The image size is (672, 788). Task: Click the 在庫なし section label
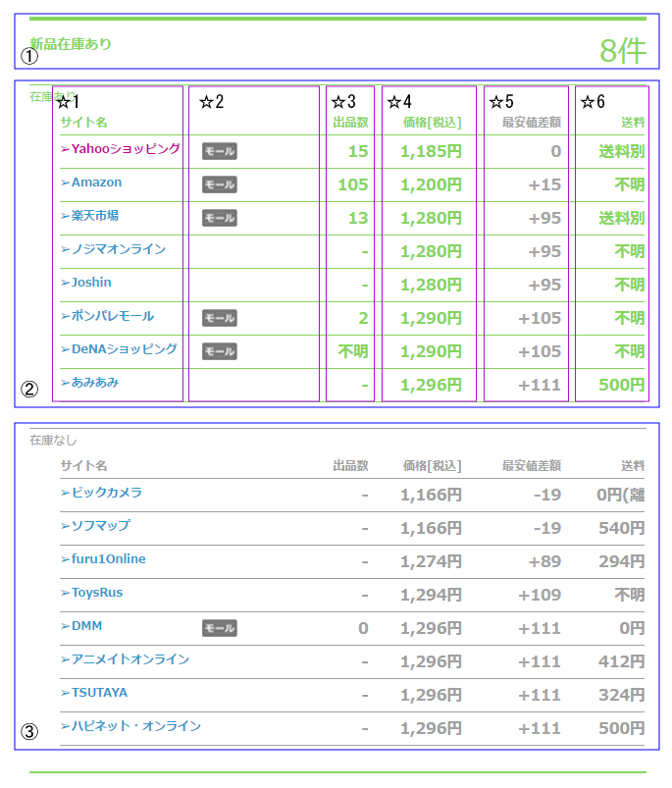(53, 441)
